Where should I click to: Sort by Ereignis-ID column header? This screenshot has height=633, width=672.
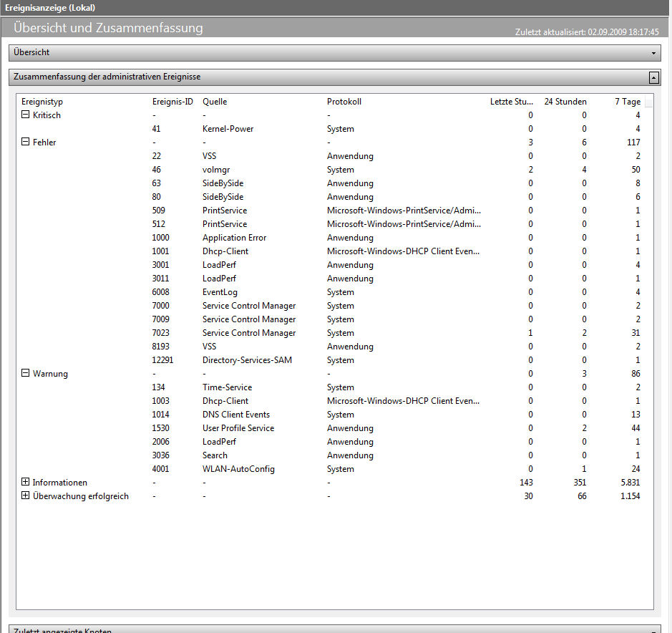tap(172, 102)
